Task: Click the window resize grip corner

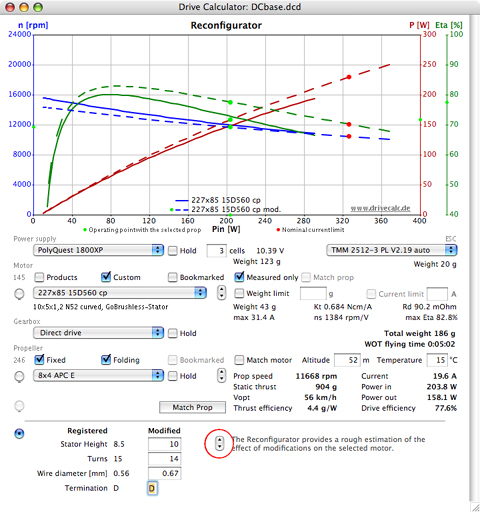Action: tap(475, 507)
